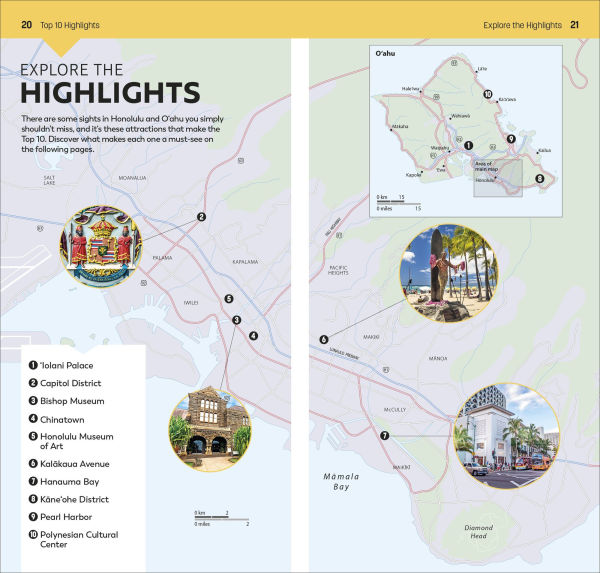Select Pearl Harbor in the legend list

click(66, 517)
